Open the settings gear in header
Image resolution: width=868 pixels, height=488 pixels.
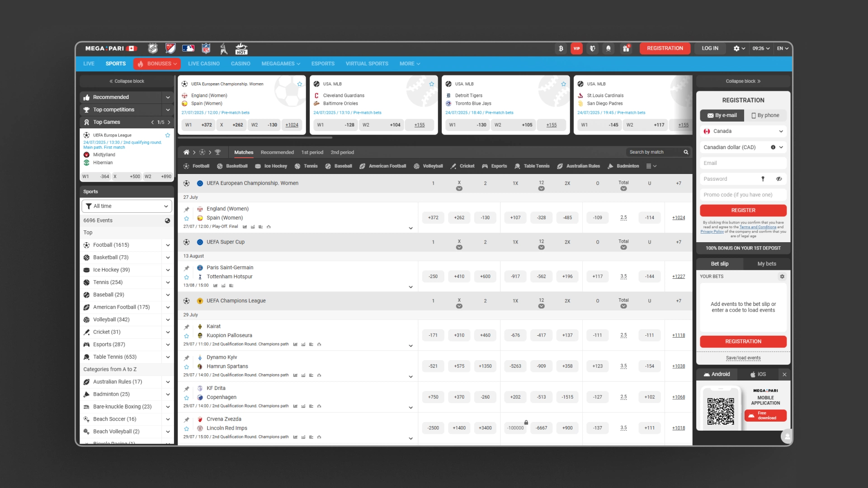click(736, 48)
